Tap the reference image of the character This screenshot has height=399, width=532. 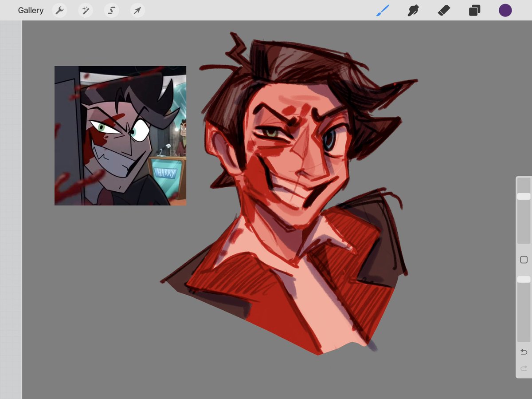tap(120, 135)
